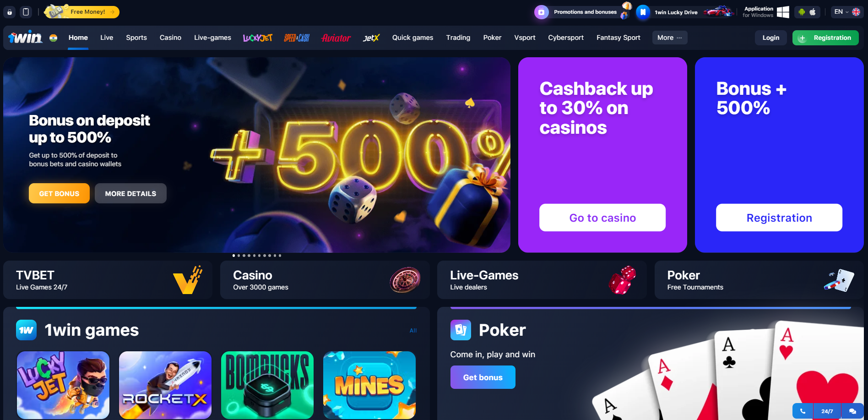This screenshot has height=420, width=868.
Task: Open the Aviator game logo
Action: [x=336, y=38]
